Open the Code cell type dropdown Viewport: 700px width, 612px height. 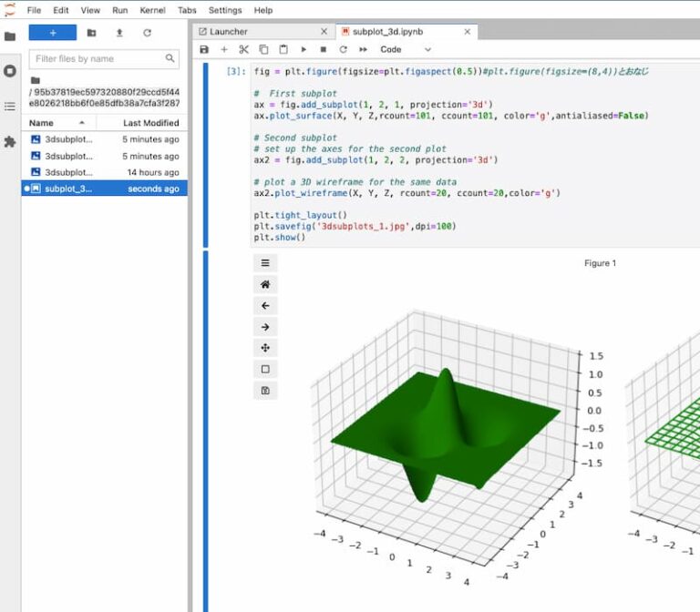pos(405,49)
